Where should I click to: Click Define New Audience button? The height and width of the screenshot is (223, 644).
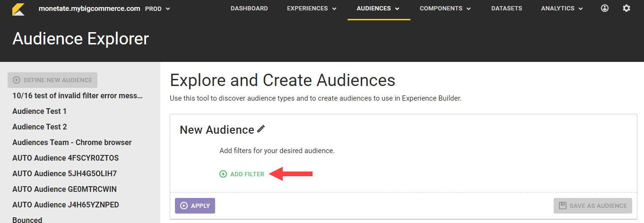52,80
